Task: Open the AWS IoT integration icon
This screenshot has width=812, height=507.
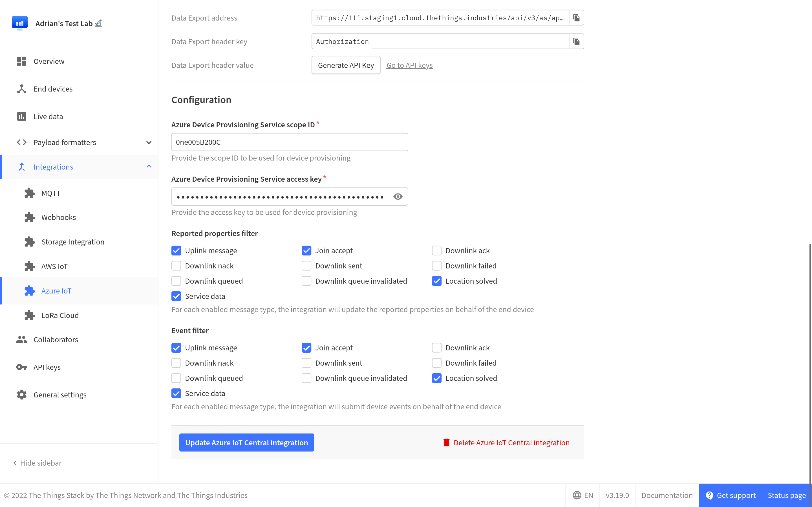Action: [x=29, y=266]
